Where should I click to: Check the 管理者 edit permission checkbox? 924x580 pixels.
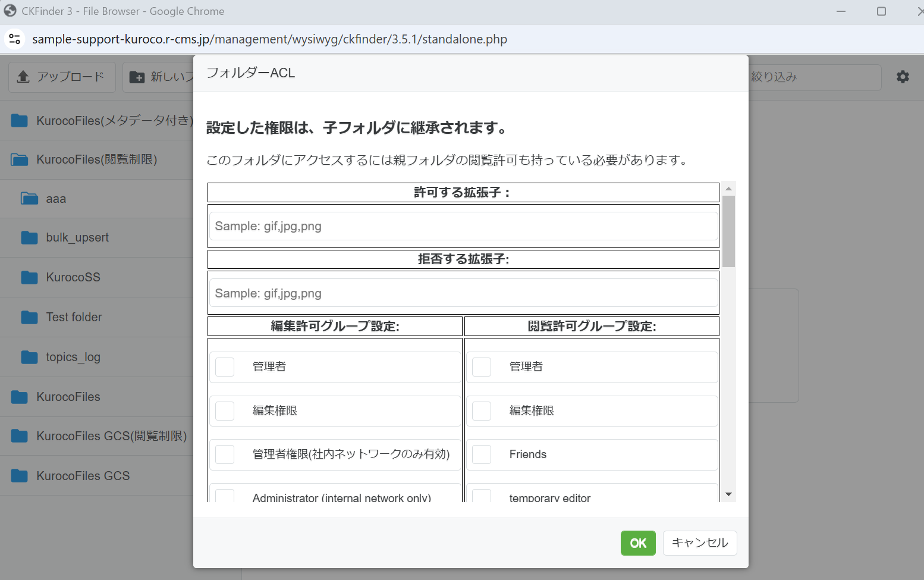click(225, 366)
